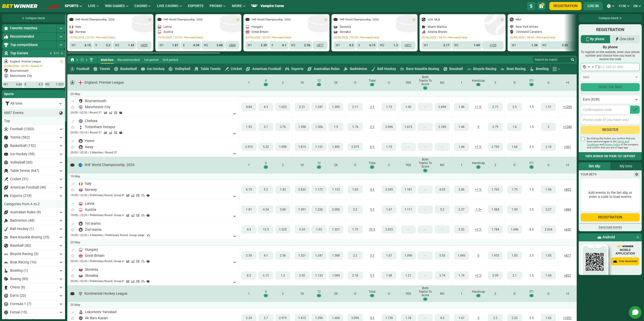
Task: Click the phone number input field
Action: [x=618, y=67]
